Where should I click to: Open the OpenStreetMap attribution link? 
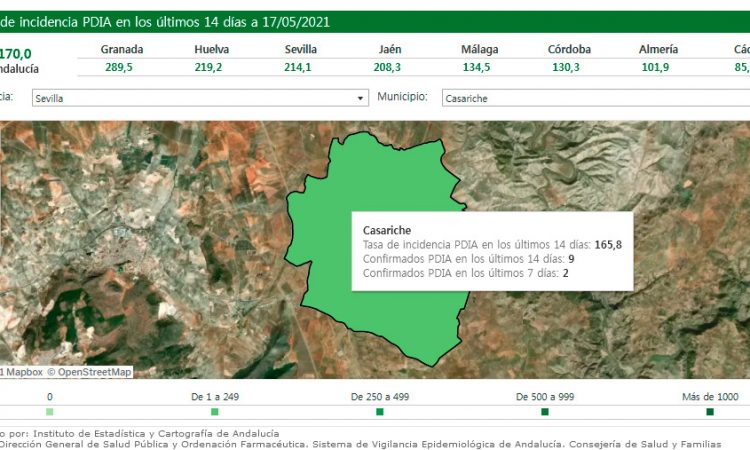pyautogui.click(x=94, y=372)
